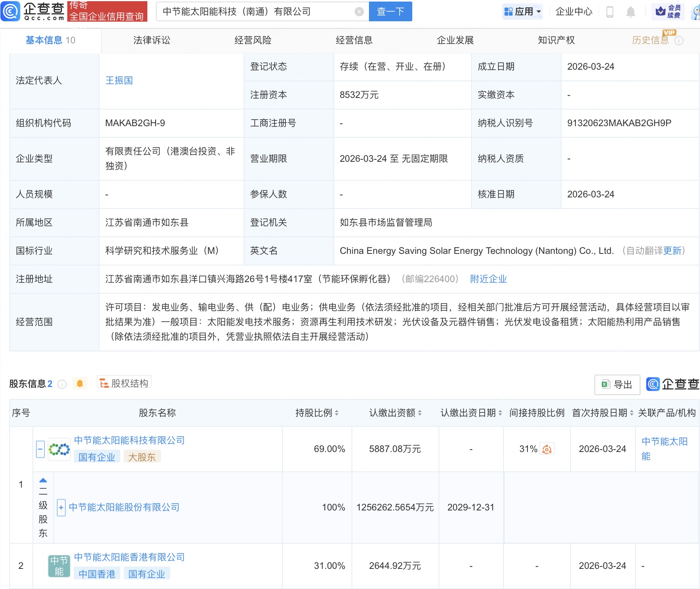Click the 查一下 search button

pyautogui.click(x=390, y=11)
